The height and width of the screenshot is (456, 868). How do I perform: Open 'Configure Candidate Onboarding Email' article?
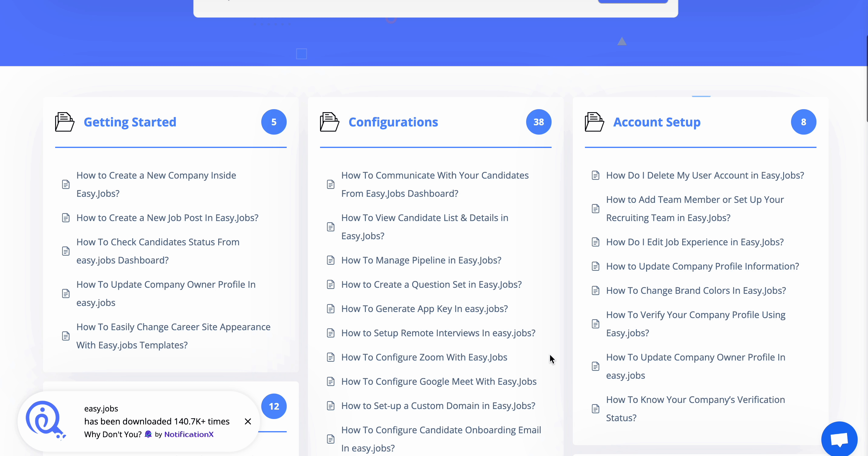pos(441,439)
